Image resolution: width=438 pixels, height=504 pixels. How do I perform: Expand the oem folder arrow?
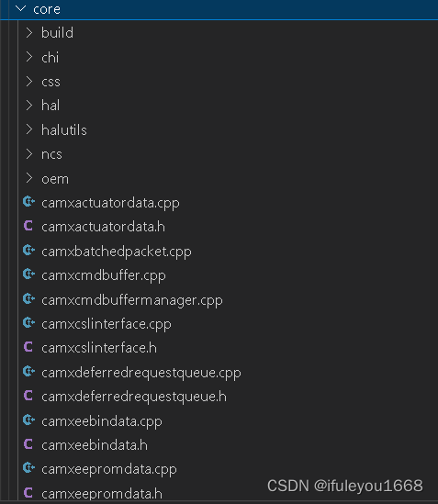(x=29, y=178)
